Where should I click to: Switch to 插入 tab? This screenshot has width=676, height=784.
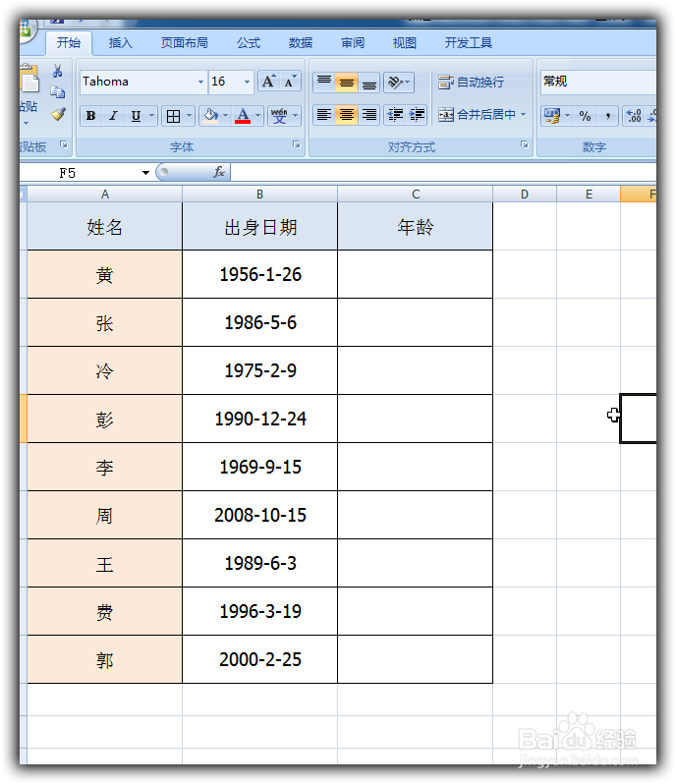(x=121, y=43)
